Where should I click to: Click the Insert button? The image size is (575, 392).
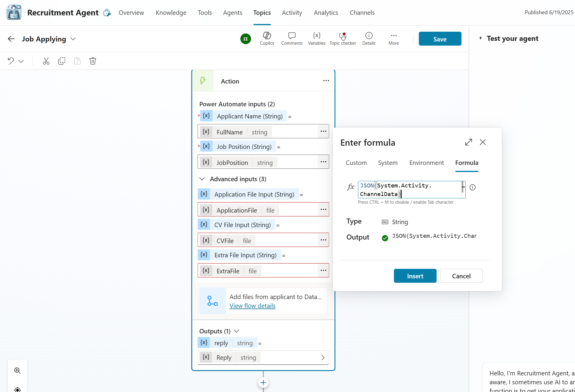[415, 276]
